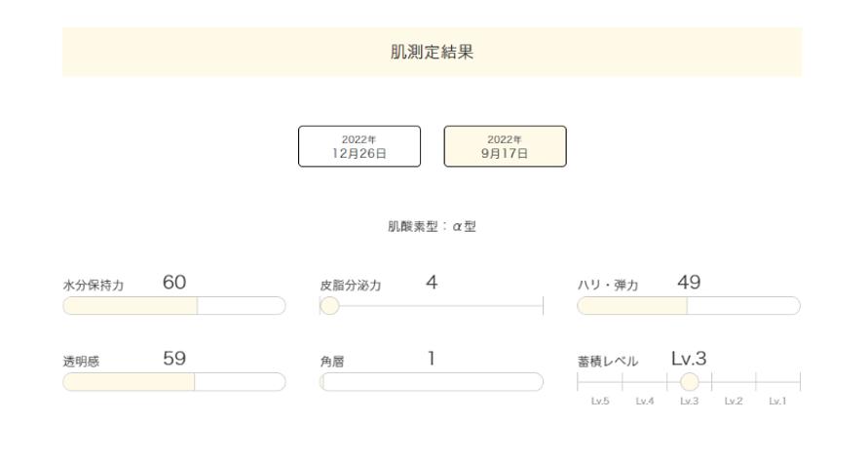
Task: Click the Lv.1 tick label
Action: pos(776,403)
